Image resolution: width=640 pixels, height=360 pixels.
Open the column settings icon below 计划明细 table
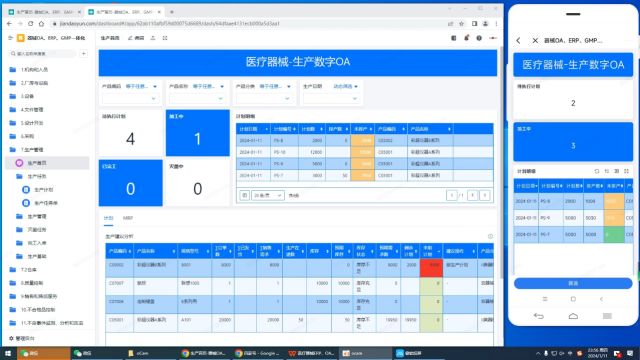tap(244, 196)
